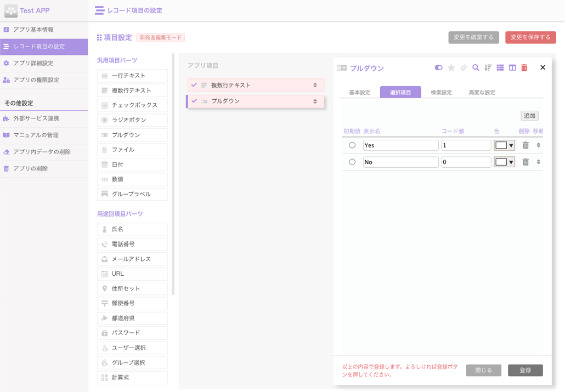The image size is (565, 392).
Task: Click the reorder arrows on 複数行テキスト item
Action: coord(315,85)
